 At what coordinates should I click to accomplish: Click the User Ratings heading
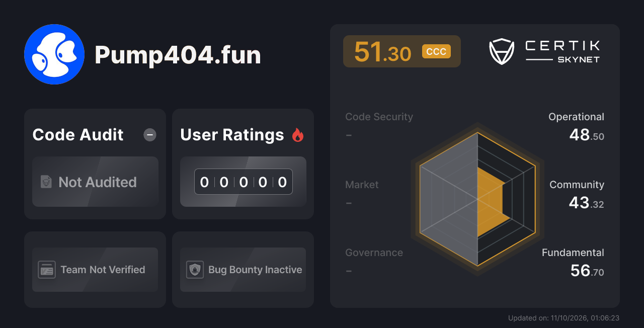point(232,135)
